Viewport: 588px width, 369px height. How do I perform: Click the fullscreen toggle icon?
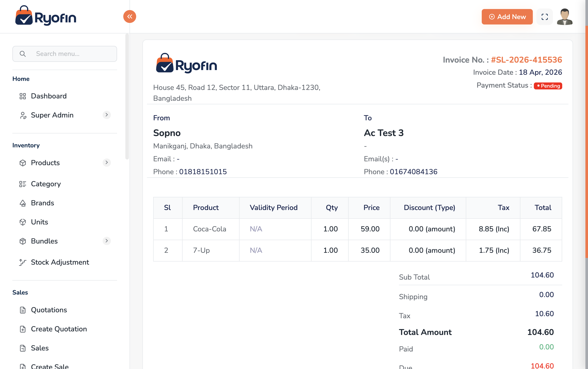point(544,17)
